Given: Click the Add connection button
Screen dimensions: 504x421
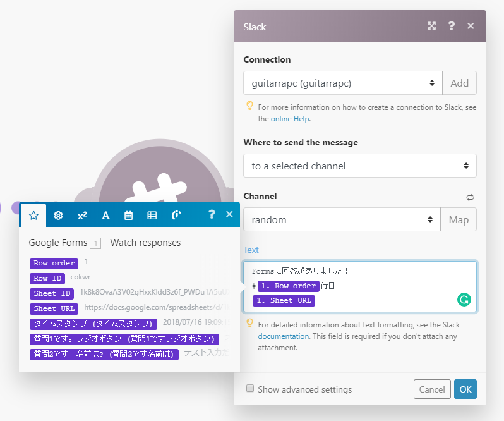Looking at the screenshot, I should (x=459, y=83).
